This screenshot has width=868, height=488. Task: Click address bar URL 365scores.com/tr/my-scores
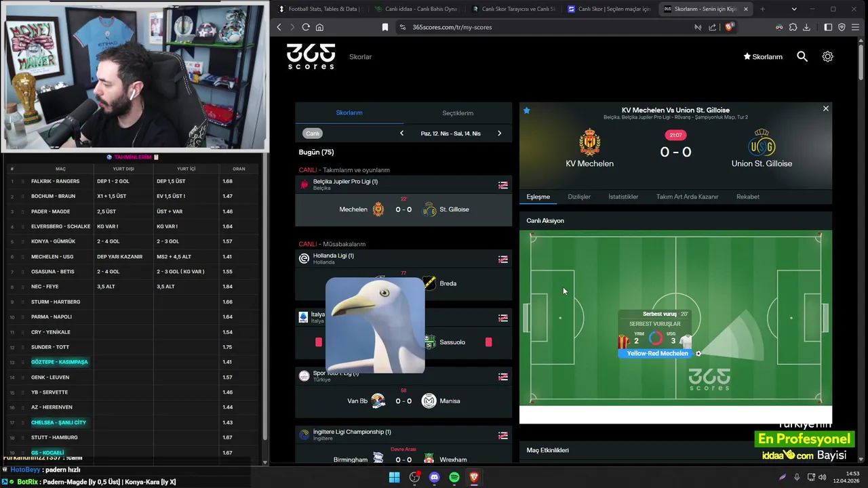[x=452, y=27]
